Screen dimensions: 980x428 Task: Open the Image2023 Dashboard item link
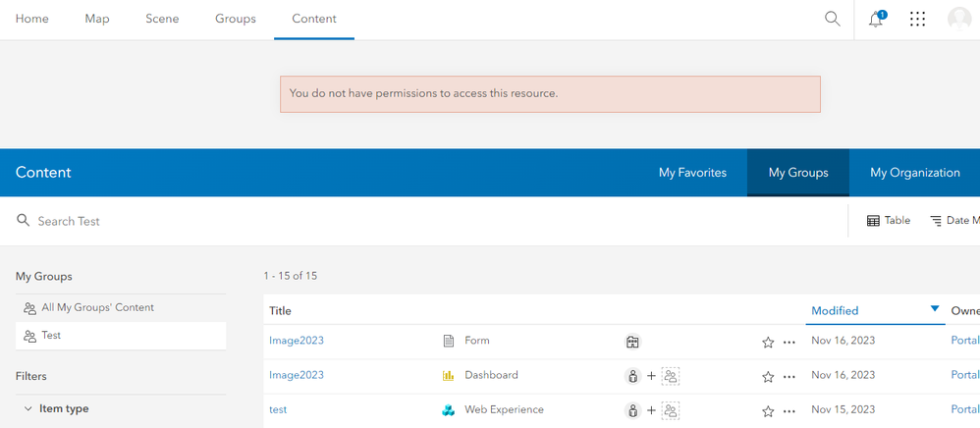tap(297, 375)
